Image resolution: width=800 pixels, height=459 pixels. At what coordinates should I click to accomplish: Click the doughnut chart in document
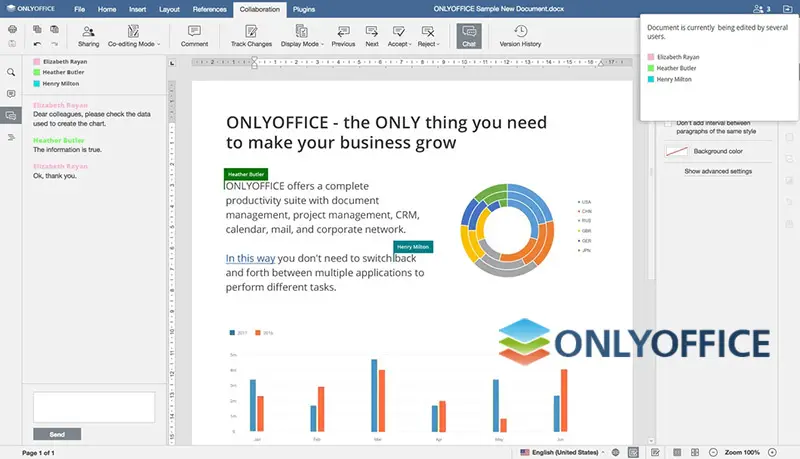[507, 230]
